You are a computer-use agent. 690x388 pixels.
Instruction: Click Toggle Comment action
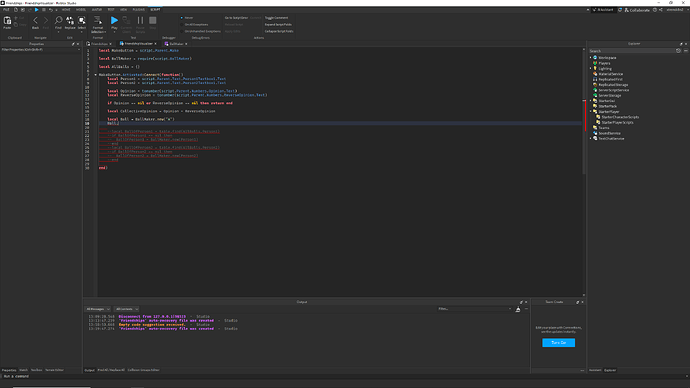[x=276, y=18]
